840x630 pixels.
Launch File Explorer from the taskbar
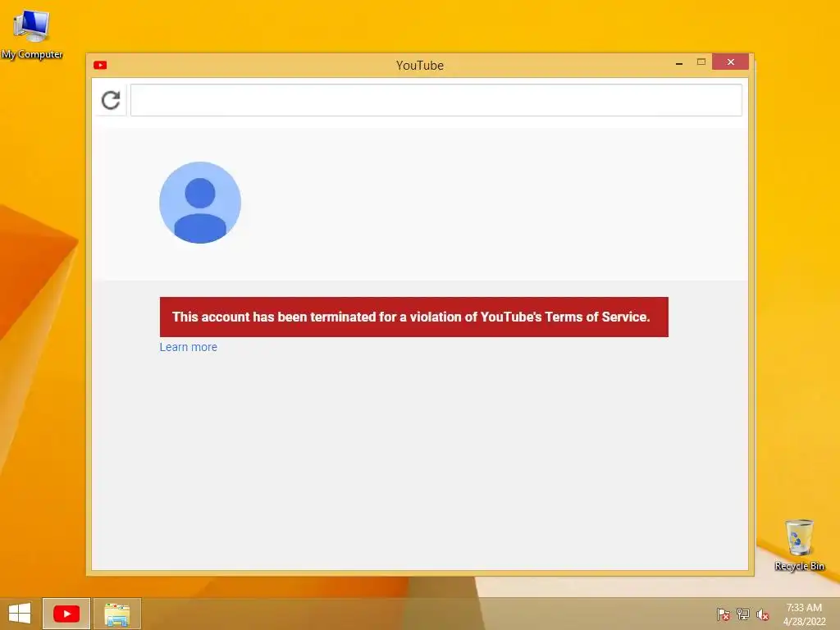[x=117, y=614]
